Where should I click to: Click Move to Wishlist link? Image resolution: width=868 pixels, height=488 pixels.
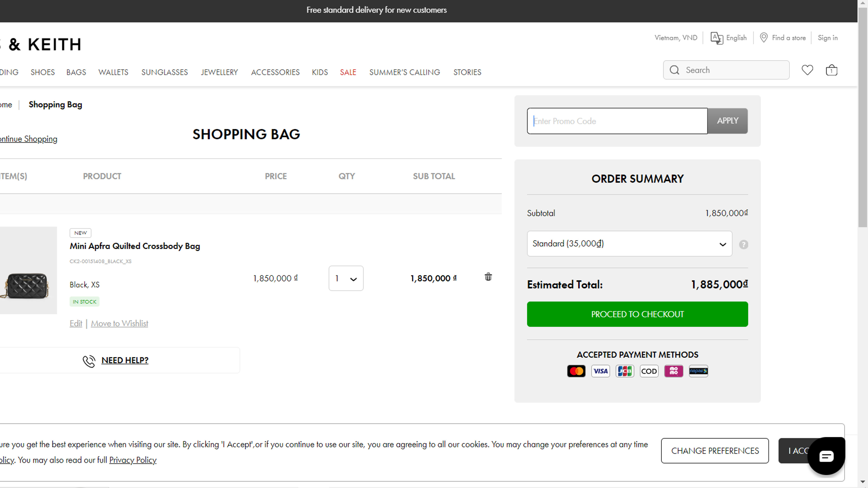tap(119, 323)
